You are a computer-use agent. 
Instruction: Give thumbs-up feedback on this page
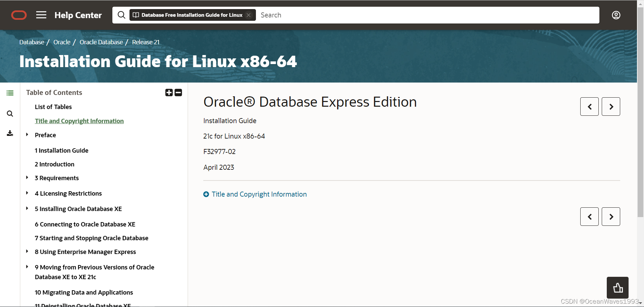(x=617, y=288)
